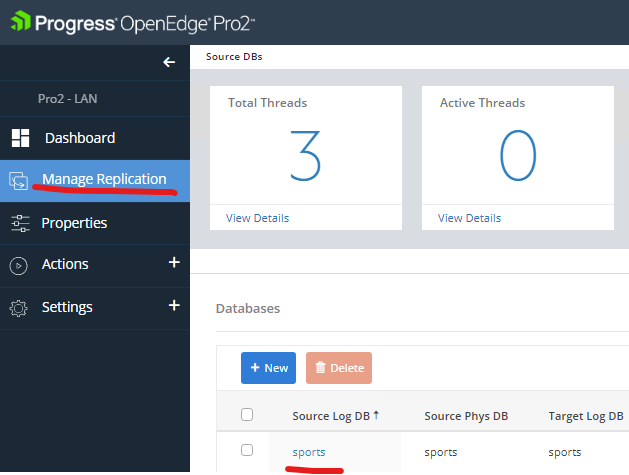Select the Pro2 - LAN environment label
Image resolution: width=629 pixels, height=475 pixels.
[67, 99]
